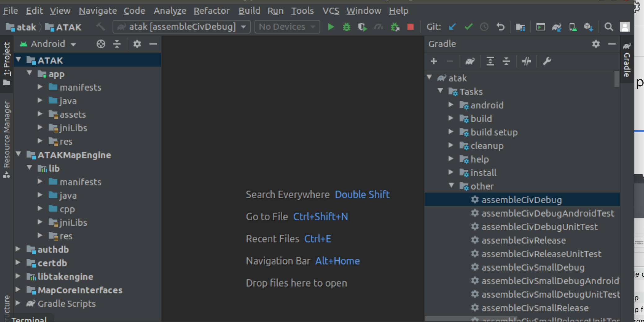The image size is (644, 322).
Task: Select the libtakengine module
Action: click(65, 276)
